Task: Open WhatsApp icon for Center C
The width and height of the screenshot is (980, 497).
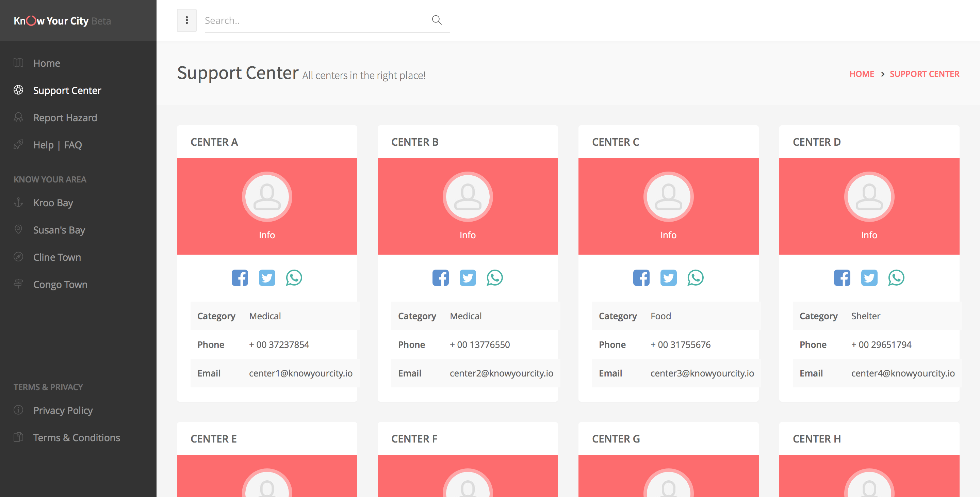Action: 696,278
